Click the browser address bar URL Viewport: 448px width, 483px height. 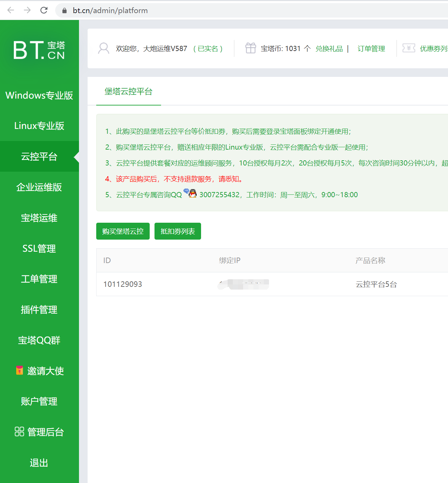(x=110, y=11)
